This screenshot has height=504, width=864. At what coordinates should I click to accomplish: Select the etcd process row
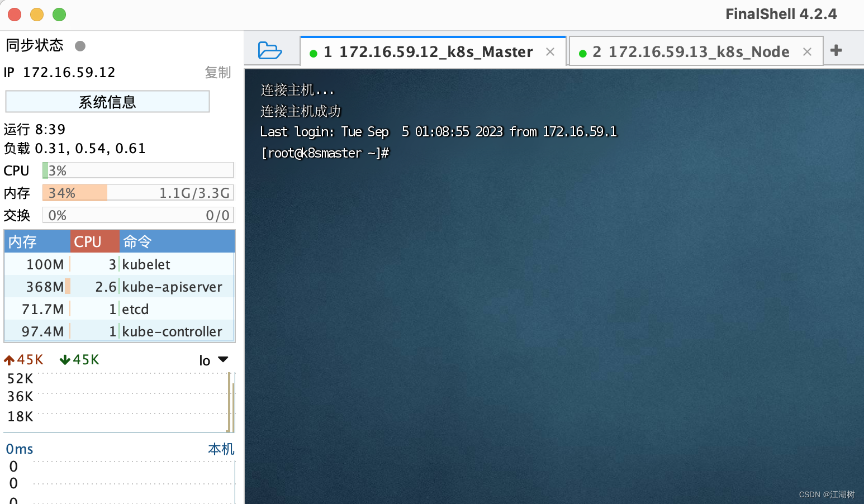click(120, 309)
